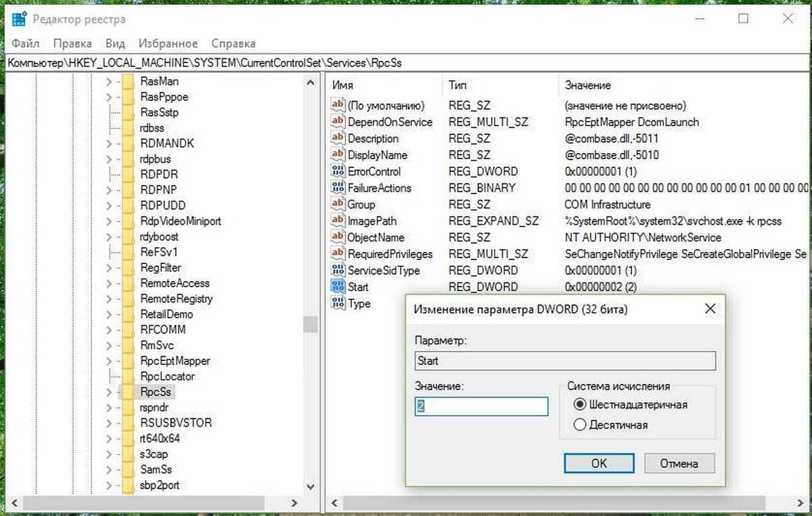Click the Значение input field

pos(480,406)
